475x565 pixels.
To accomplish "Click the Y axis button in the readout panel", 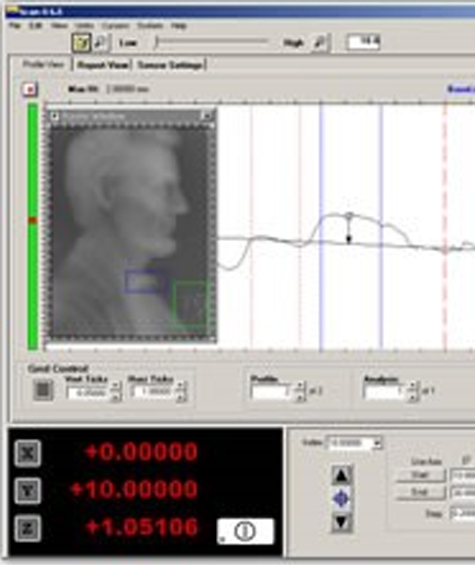I will 28,491.
